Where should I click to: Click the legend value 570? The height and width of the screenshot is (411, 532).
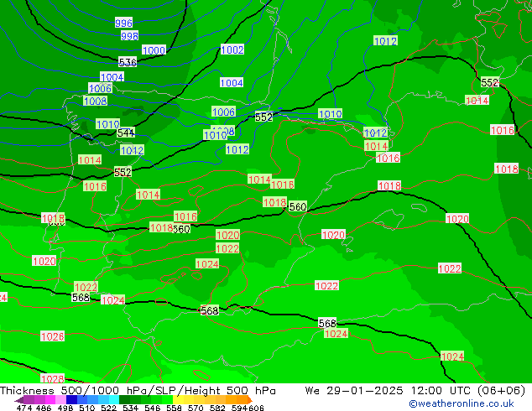[x=196, y=408]
